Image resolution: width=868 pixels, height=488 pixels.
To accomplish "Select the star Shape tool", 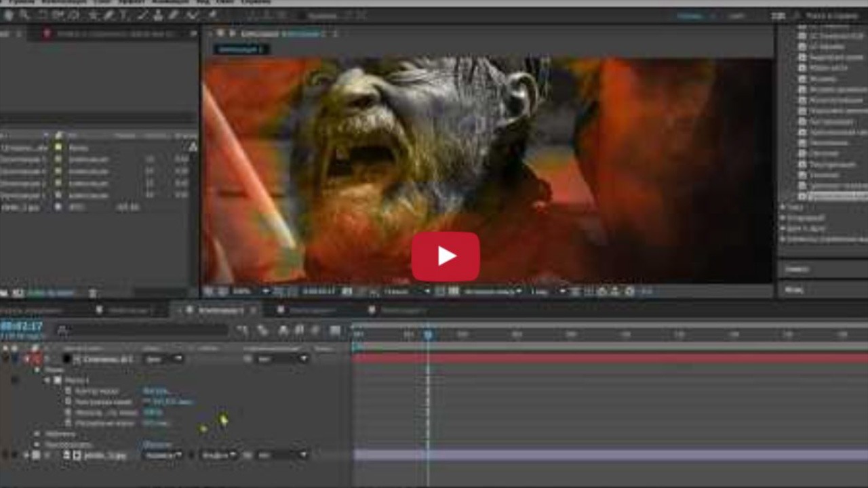I will [x=93, y=14].
